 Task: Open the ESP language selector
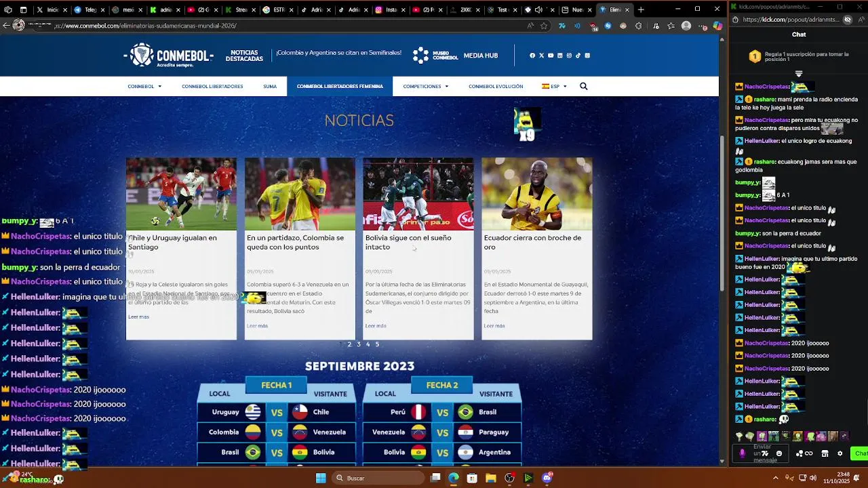[x=554, y=86]
